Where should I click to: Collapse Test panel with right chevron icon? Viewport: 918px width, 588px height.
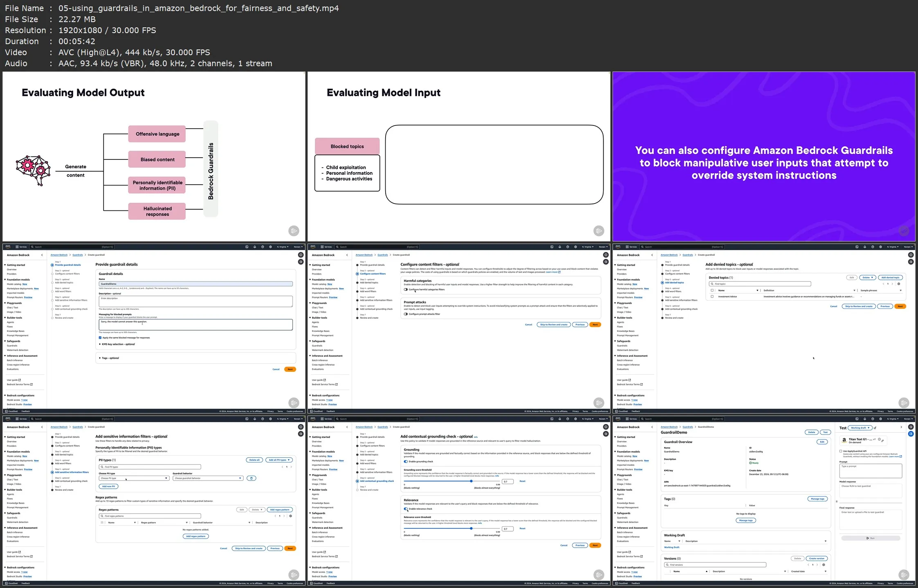[901, 427]
